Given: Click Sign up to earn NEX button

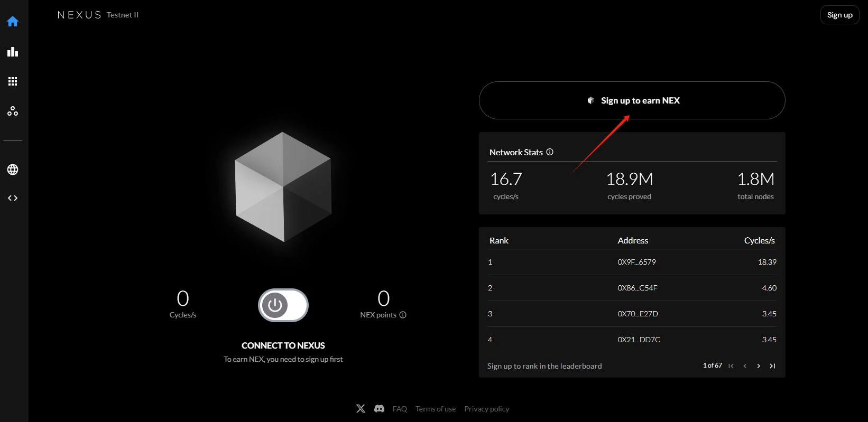Looking at the screenshot, I should pyautogui.click(x=632, y=100).
